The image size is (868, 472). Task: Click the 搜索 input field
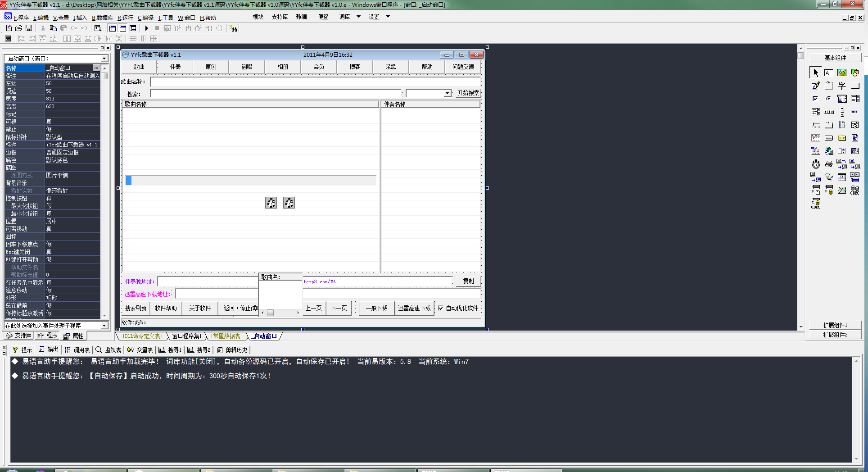276,93
